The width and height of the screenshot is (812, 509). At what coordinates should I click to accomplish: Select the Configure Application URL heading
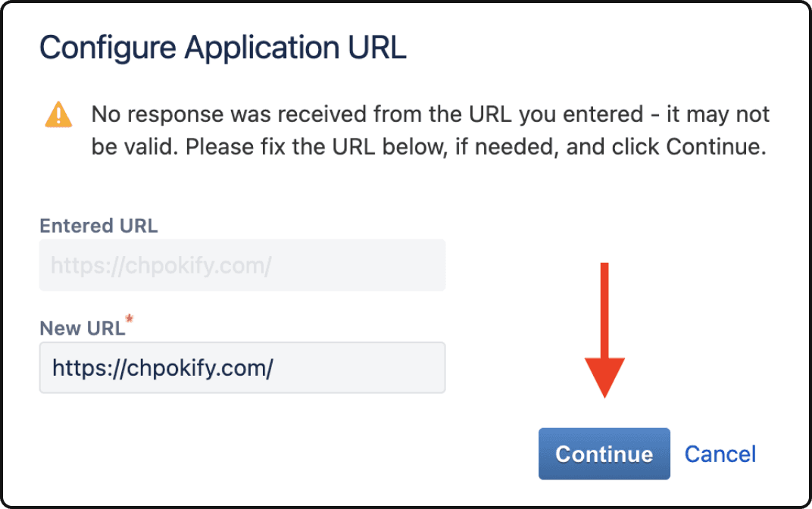coord(223,48)
